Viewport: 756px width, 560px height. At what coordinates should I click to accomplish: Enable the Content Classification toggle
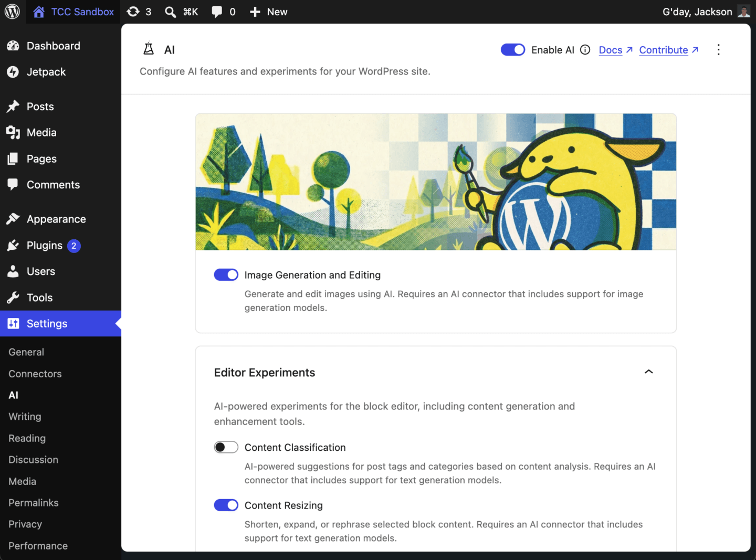[x=226, y=447]
